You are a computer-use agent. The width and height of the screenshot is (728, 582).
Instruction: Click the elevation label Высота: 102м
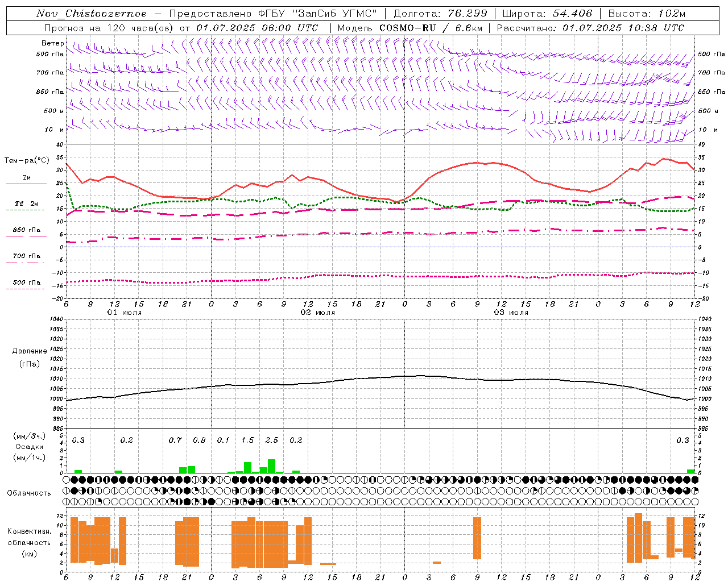tap(647, 14)
